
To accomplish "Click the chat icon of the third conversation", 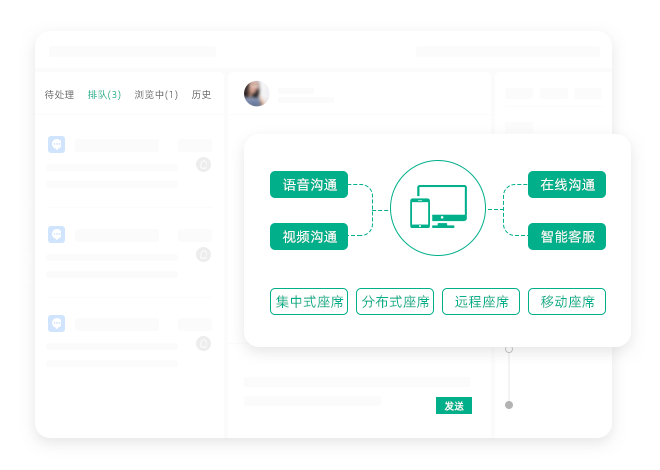I will (57, 324).
